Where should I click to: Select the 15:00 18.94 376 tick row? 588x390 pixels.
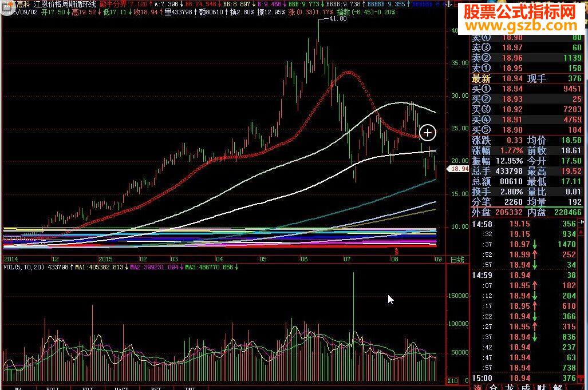point(524,378)
